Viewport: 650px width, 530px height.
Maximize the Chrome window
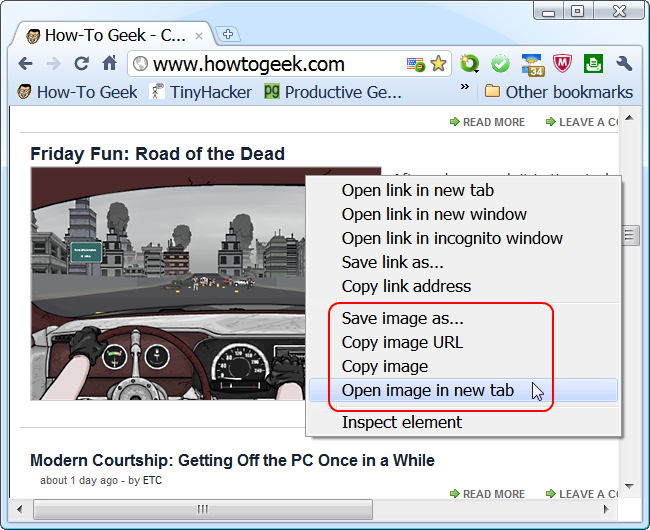pyautogui.click(x=578, y=11)
